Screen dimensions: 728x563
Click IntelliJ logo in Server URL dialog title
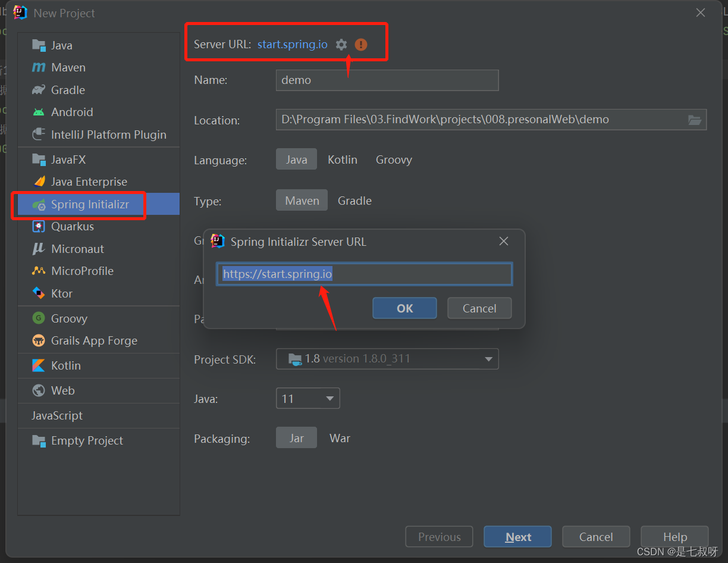pyautogui.click(x=218, y=241)
